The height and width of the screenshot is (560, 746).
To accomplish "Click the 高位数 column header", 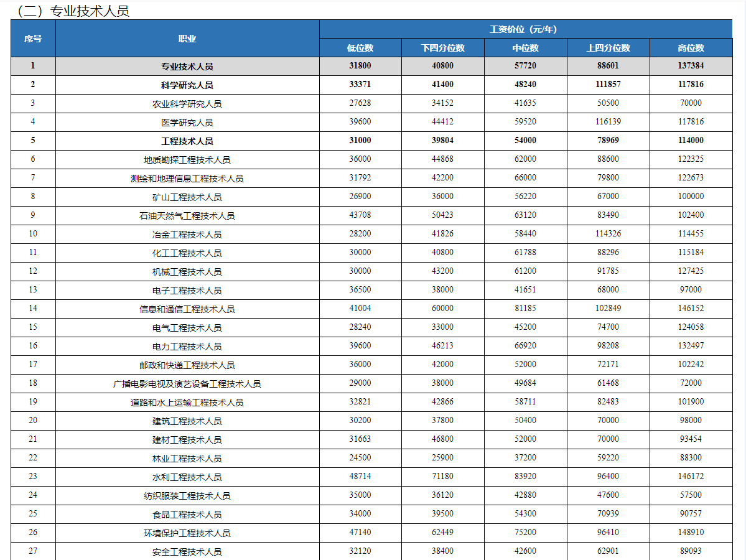I will [x=691, y=48].
